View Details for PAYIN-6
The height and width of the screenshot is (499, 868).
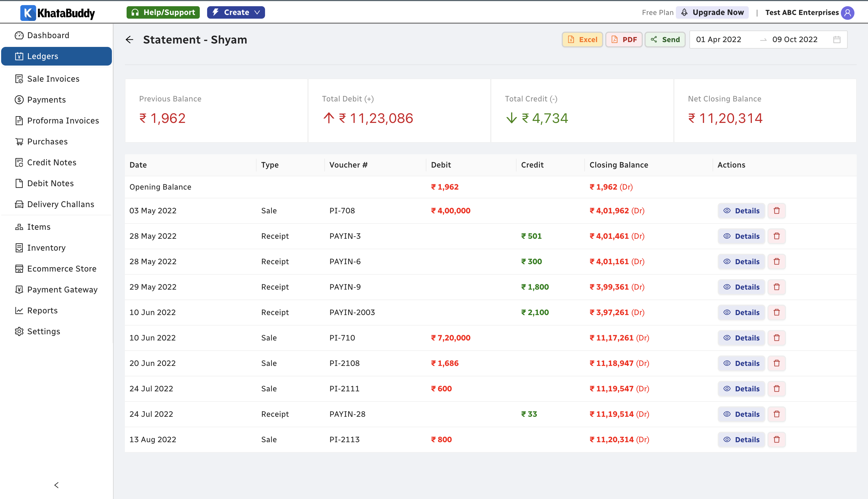click(741, 261)
